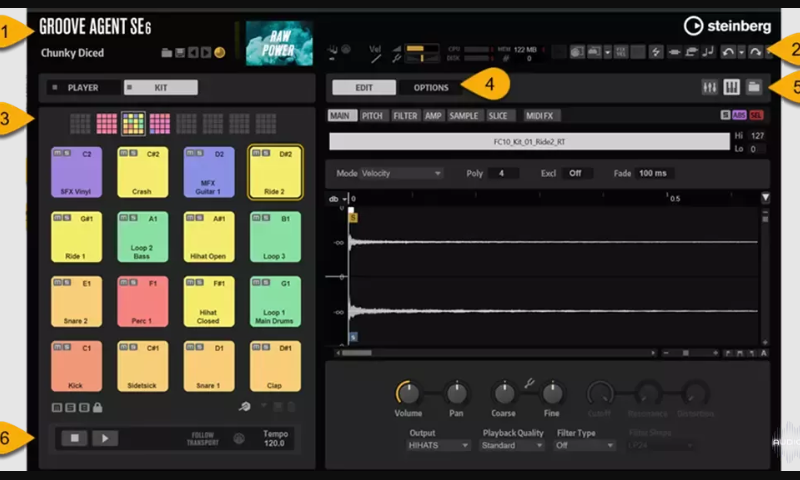This screenshot has width=800, height=480.
Task: Click the wrench icon under Vel
Action: (x=396, y=59)
